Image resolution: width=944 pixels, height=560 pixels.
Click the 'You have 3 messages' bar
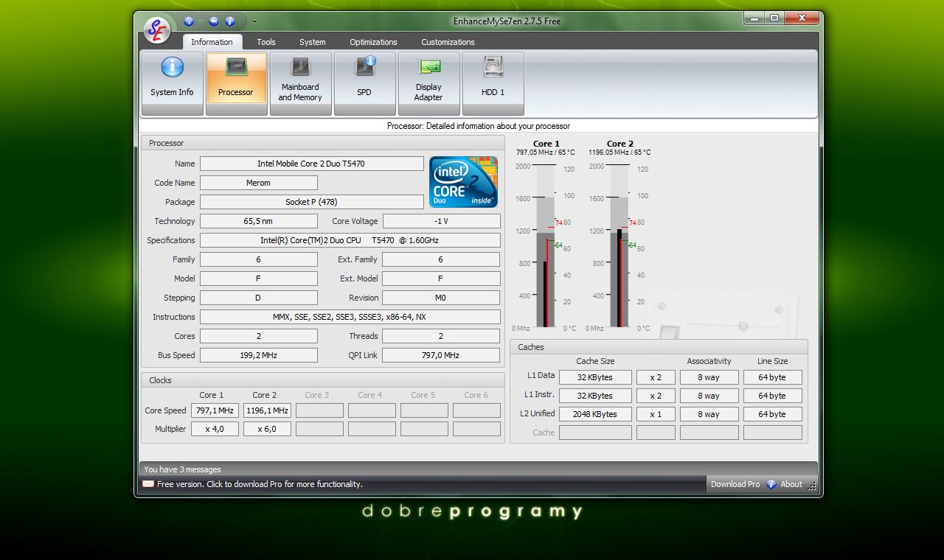coord(478,469)
